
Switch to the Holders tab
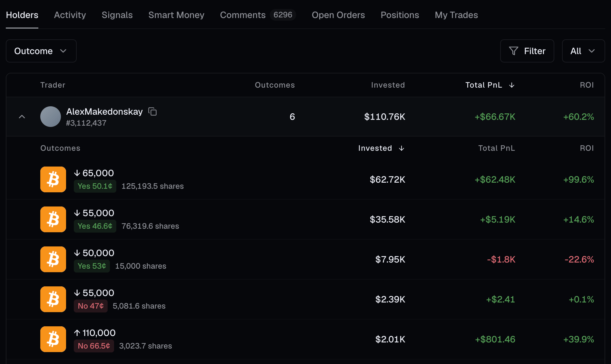pyautogui.click(x=22, y=15)
